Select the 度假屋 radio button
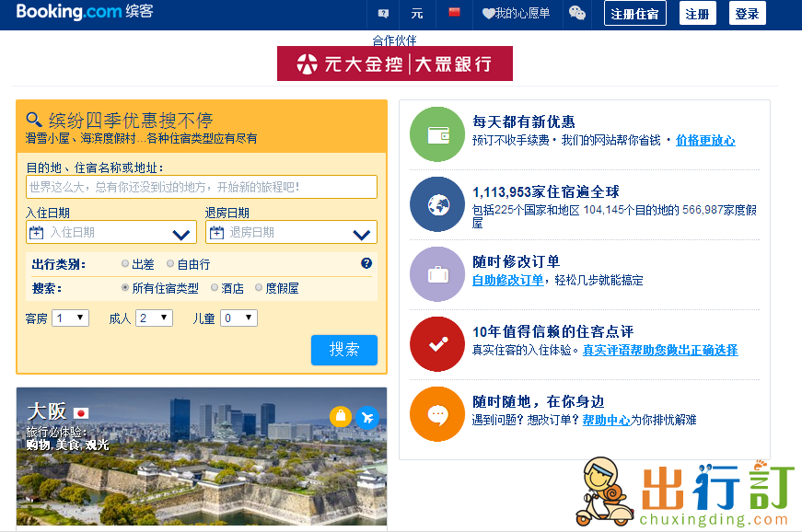802x532 pixels. click(x=259, y=287)
